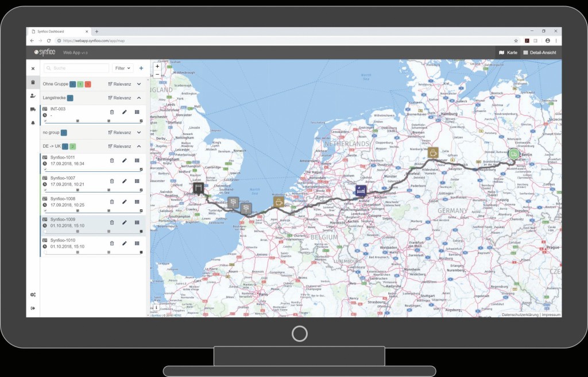The width and height of the screenshot is (588, 377).
Task: Open the Filter dropdown
Action: click(x=122, y=68)
